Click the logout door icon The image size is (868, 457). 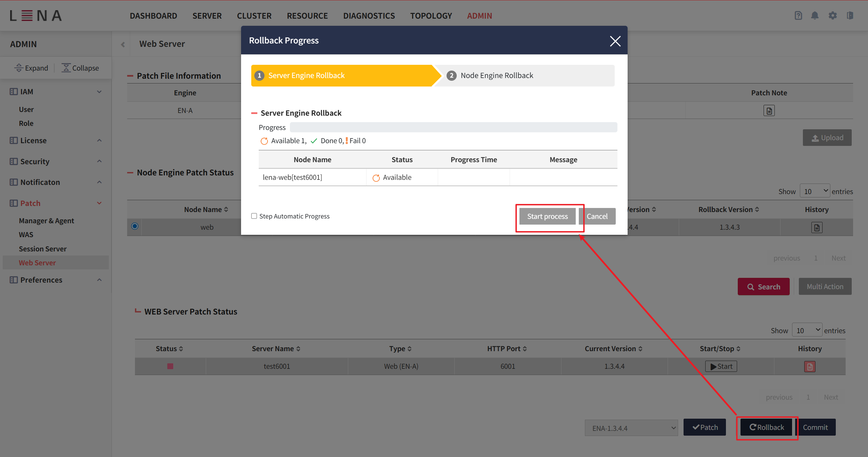coord(850,16)
